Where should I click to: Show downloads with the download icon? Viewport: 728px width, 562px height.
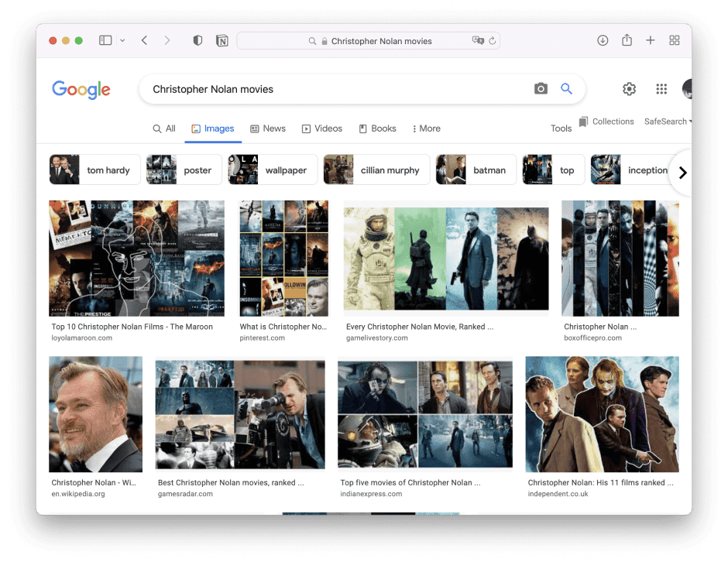click(x=603, y=40)
